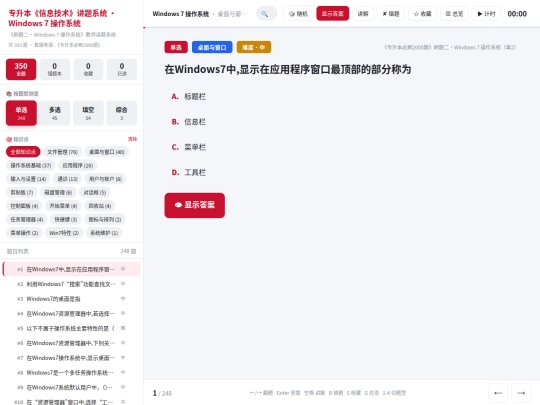Click the search magnifier in the top bar
This screenshot has height=405, width=540.
click(x=266, y=14)
